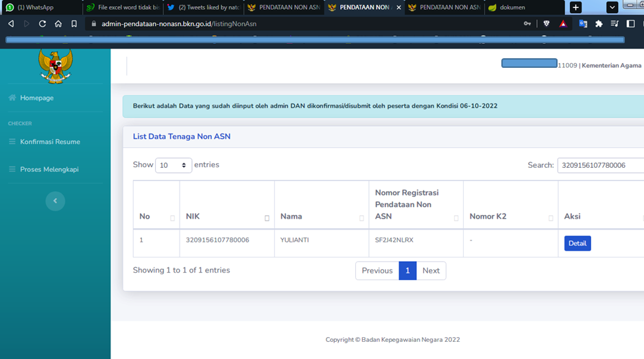Click the Next pagination button
The image size is (644, 359).
(431, 271)
